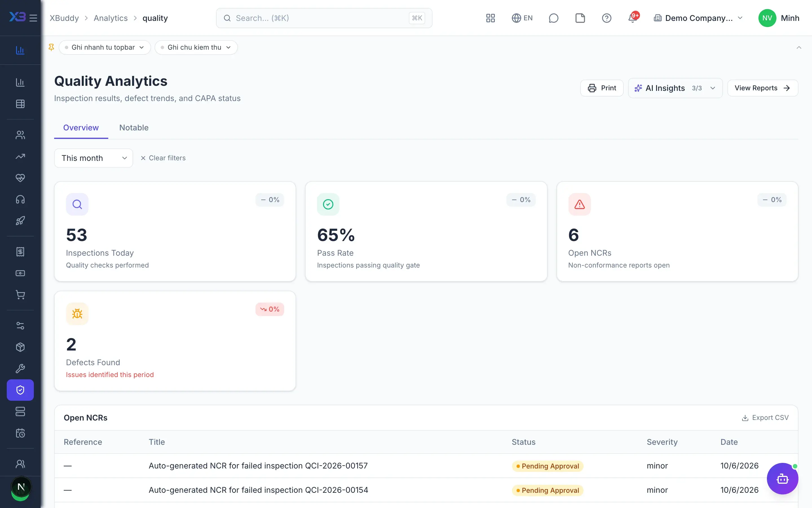This screenshot has width=812, height=508.
Task: Toggle the hamburger sidebar menu icon
Action: [33, 18]
